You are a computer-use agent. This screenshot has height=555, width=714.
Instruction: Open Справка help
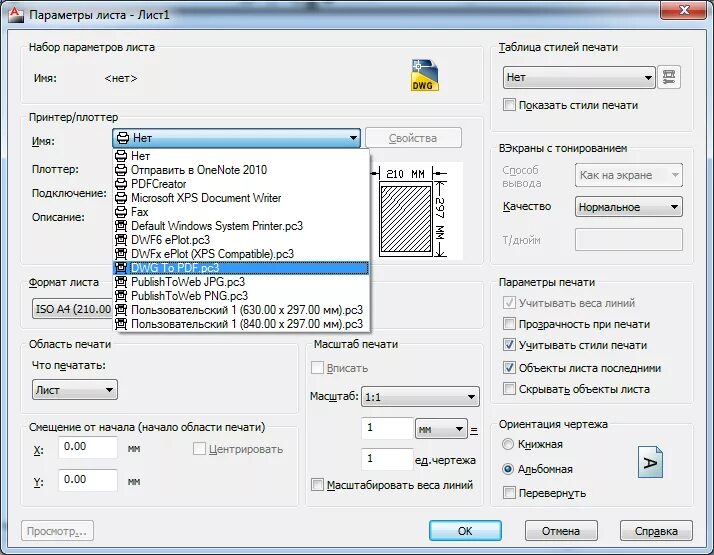click(x=656, y=531)
